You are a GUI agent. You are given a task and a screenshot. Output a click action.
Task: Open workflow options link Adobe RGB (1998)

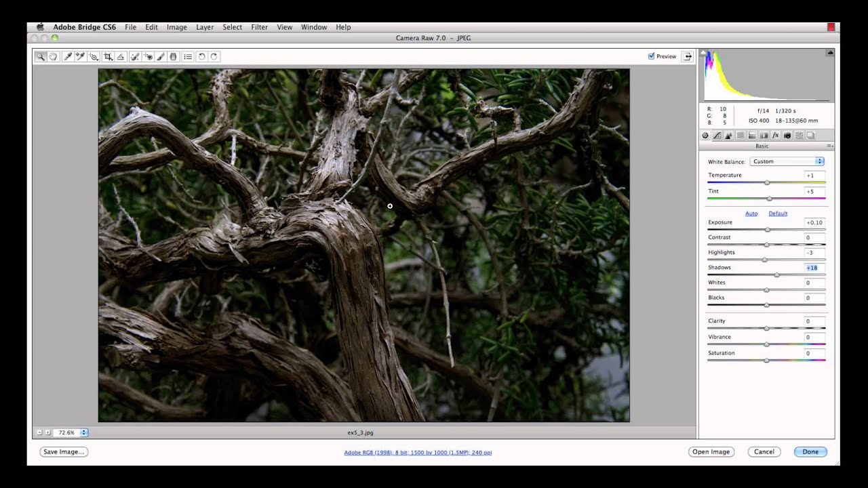418,452
